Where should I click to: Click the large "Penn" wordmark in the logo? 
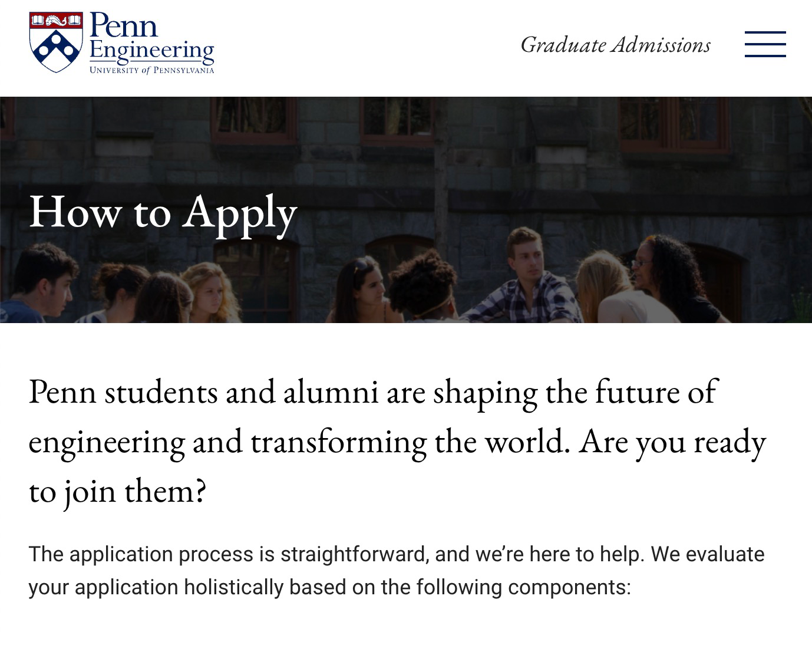124,25
